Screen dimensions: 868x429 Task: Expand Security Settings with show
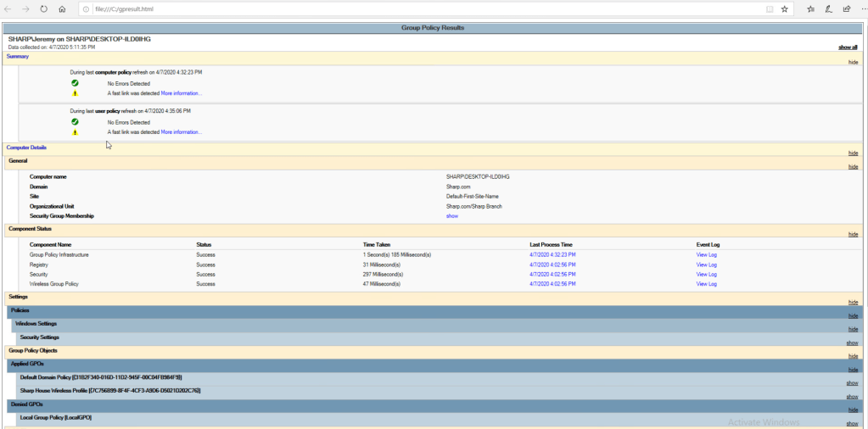pos(852,343)
